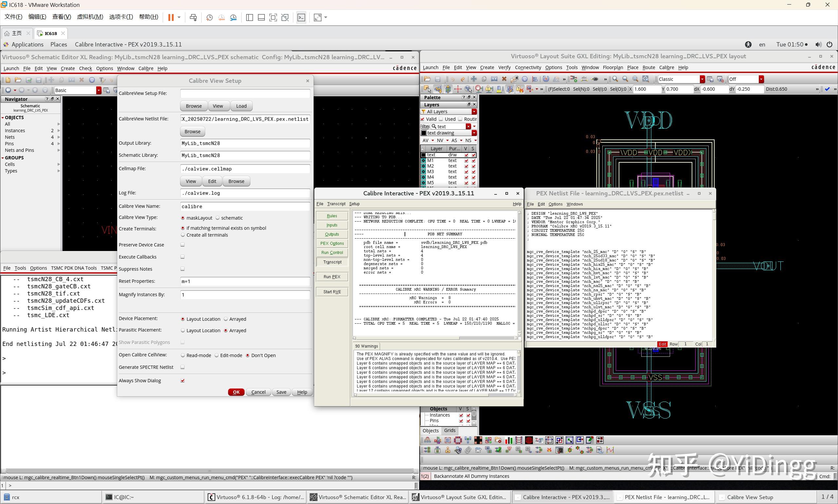Click the text drawing layer color swatch
838x504 pixels.
coord(423,133)
